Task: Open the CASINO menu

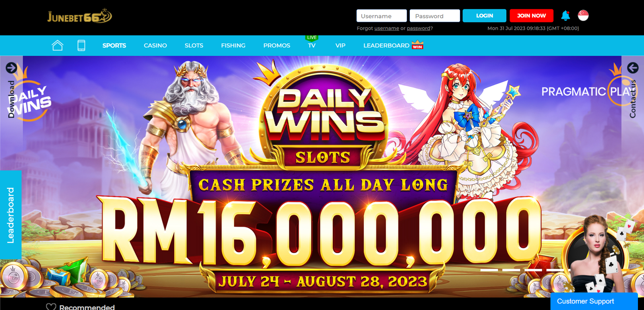Action: coord(155,45)
